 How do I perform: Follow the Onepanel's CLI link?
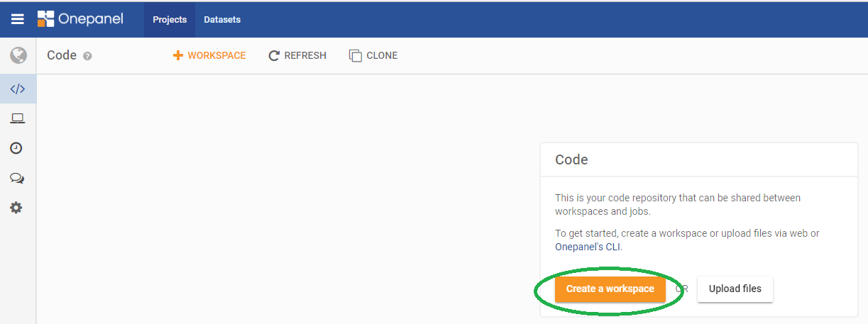588,247
